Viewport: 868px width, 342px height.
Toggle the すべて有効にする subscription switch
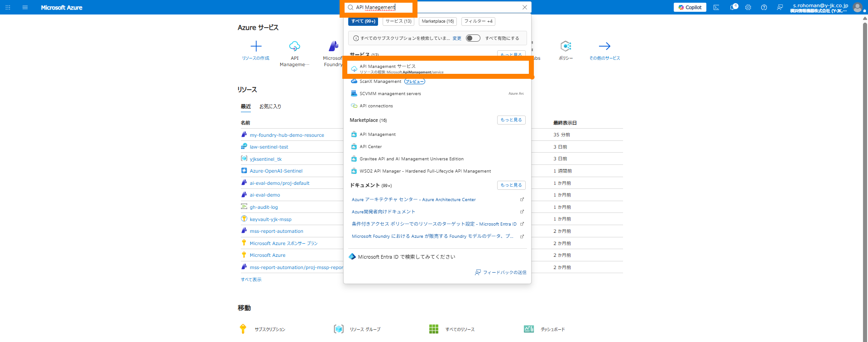coord(473,38)
